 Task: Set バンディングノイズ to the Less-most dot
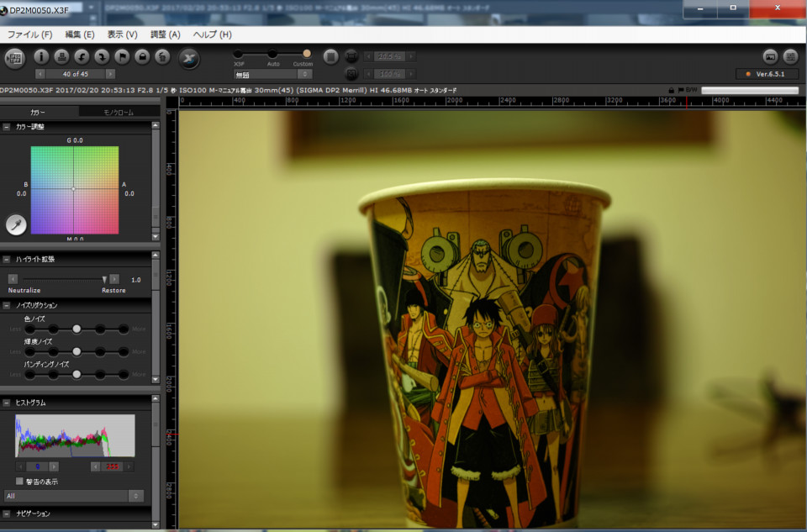pyautogui.click(x=30, y=374)
